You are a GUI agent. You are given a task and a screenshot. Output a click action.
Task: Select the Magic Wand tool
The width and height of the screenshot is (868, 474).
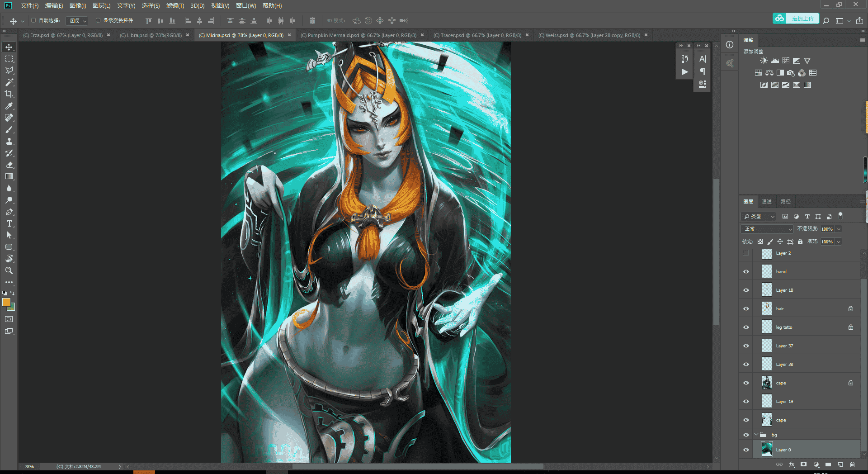(9, 82)
